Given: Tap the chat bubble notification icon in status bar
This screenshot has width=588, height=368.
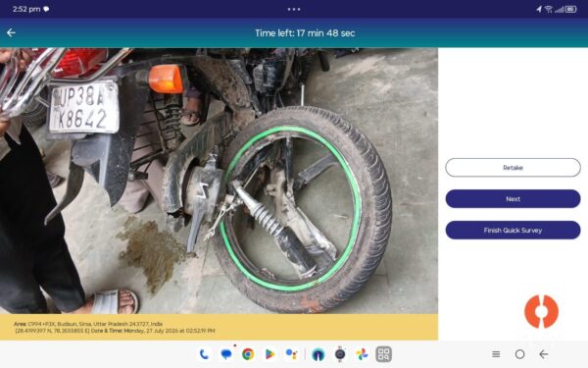Looking at the screenshot, I should tap(46, 9).
